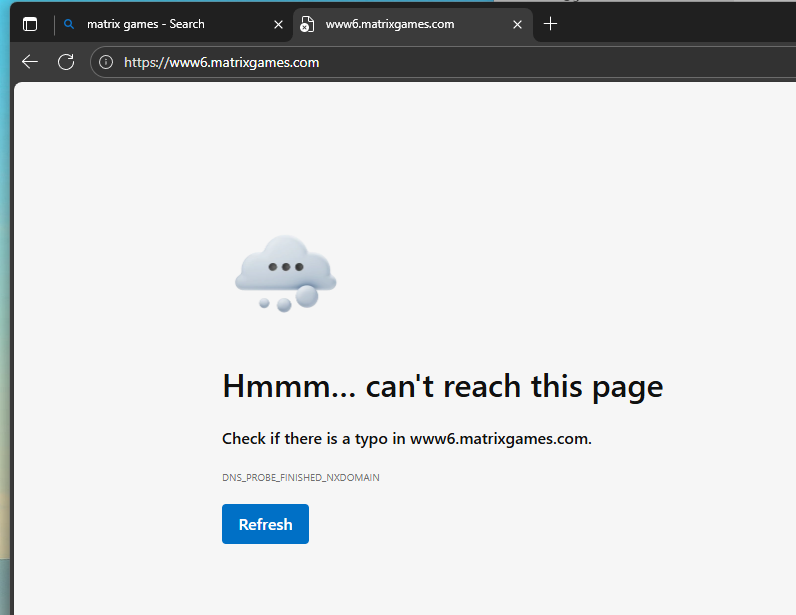The image size is (796, 615).
Task: Click the DNS_PROBE_FINISHED_NXDOMAIN error code text
Action: (301, 477)
